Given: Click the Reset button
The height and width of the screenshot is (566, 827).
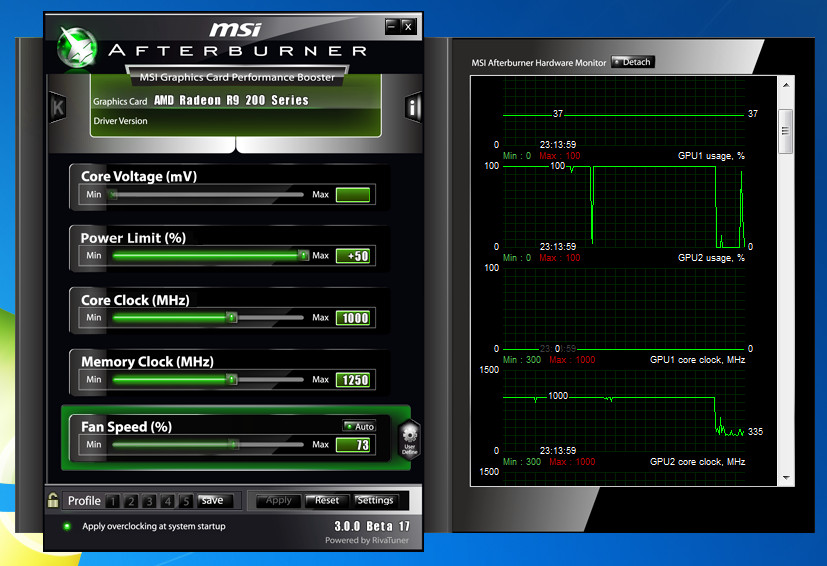Looking at the screenshot, I should [x=327, y=501].
